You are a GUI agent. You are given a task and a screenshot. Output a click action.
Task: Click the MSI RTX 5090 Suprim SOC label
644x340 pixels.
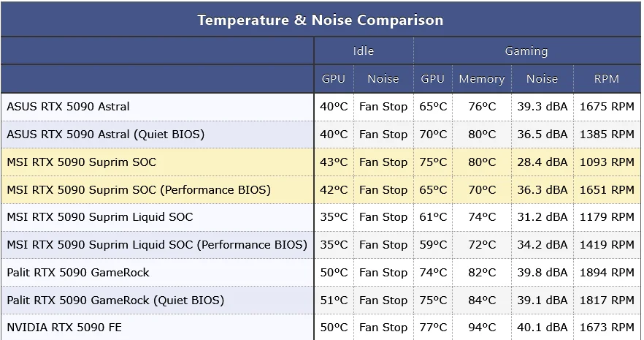(81, 162)
